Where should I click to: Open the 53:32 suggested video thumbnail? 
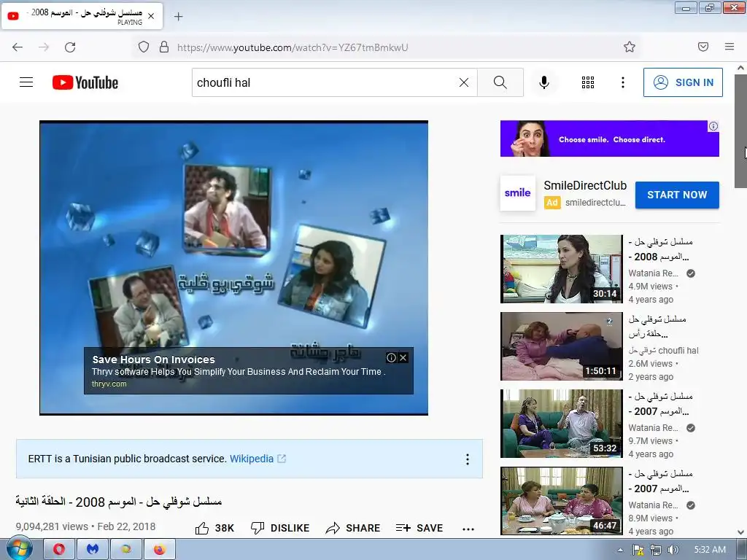(x=561, y=424)
